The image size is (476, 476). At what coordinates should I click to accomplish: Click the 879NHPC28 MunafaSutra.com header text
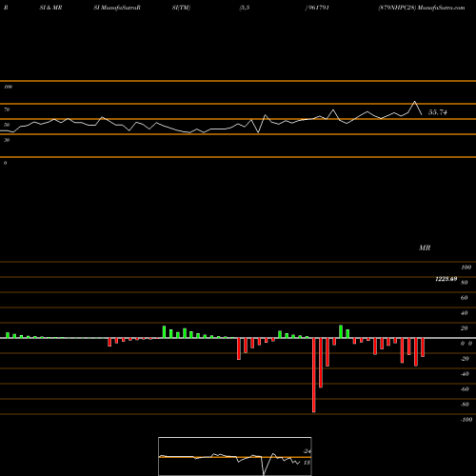(422, 8)
